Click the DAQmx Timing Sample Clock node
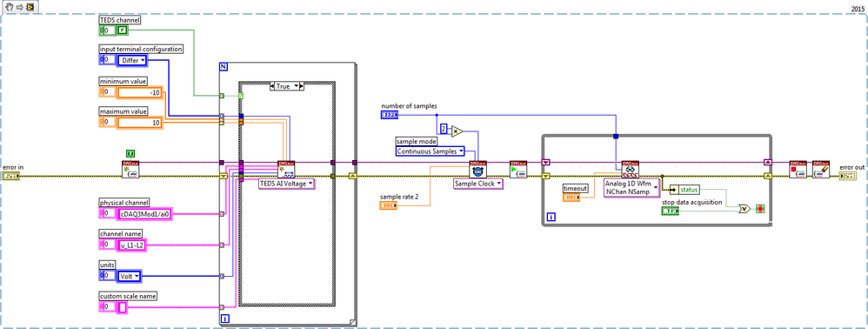The width and height of the screenshot is (868, 329). click(477, 170)
